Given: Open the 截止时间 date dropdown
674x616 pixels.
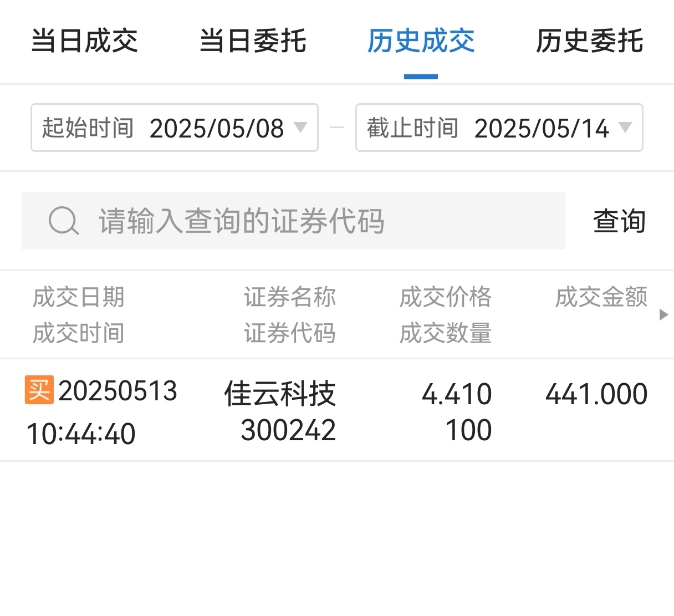Looking at the screenshot, I should pyautogui.click(x=499, y=128).
